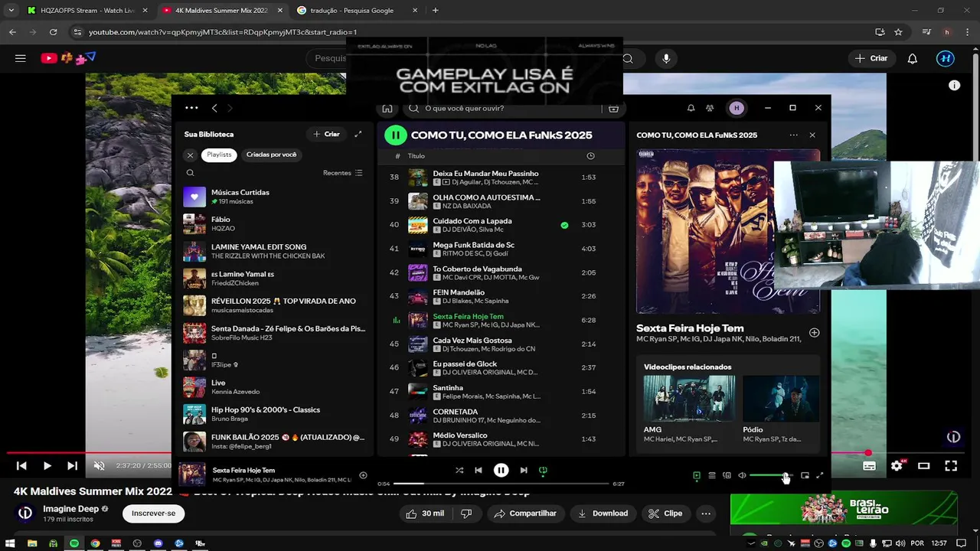Open the Recentes sort dropdown
Screen dimensions: 980x551
342,173
